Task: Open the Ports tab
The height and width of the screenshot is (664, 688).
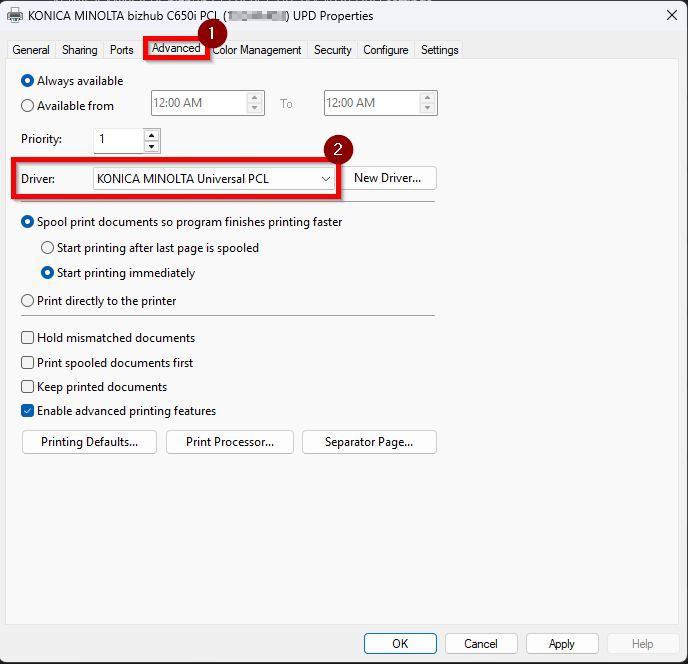Action: (121, 50)
